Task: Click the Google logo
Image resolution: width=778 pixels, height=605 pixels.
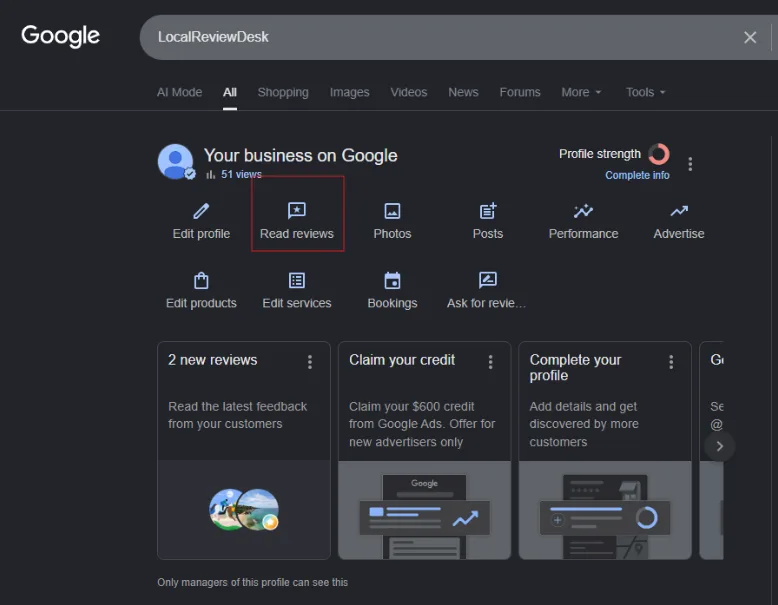Action: coord(61,36)
